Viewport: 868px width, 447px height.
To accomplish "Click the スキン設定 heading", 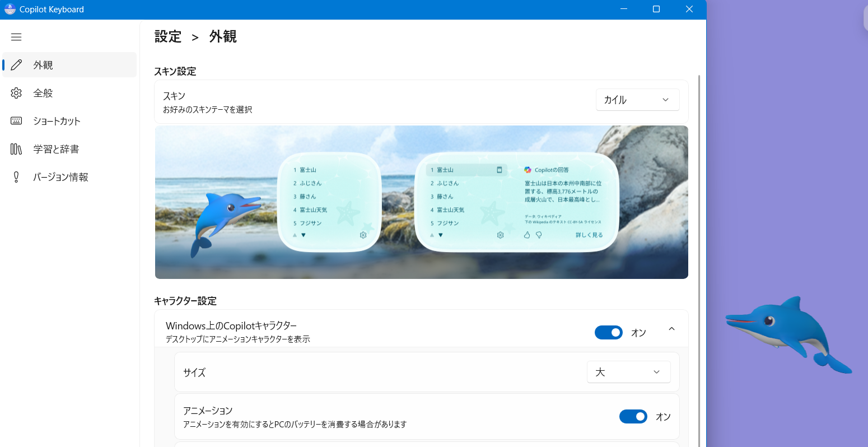I will point(175,72).
